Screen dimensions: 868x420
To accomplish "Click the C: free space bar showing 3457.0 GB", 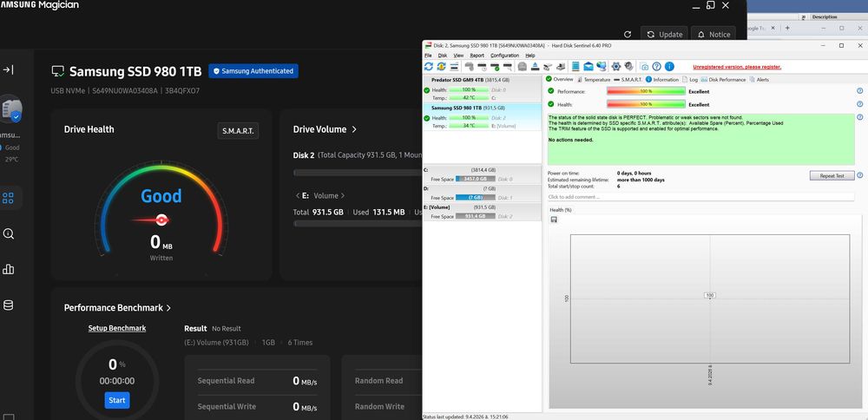I will coord(475,179).
